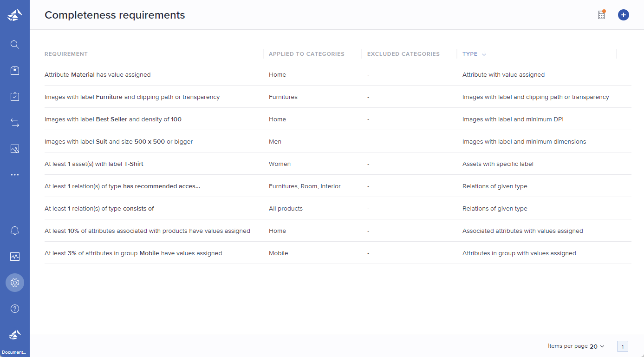Select the Settings gear icon
The width and height of the screenshot is (644, 357).
[x=14, y=282]
